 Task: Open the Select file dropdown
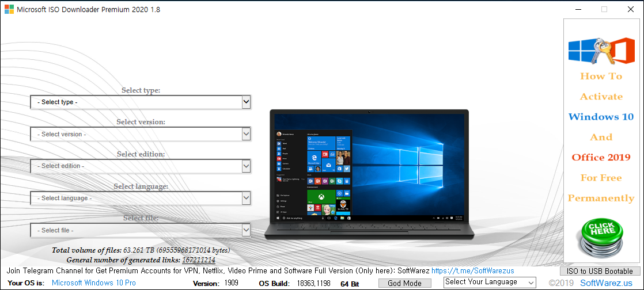tap(140, 230)
